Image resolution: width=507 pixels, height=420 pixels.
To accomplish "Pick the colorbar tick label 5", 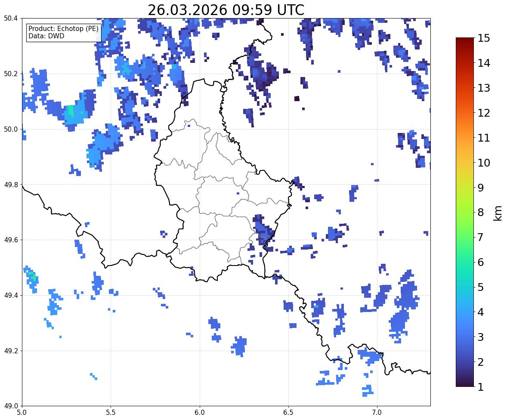I will click(481, 287).
